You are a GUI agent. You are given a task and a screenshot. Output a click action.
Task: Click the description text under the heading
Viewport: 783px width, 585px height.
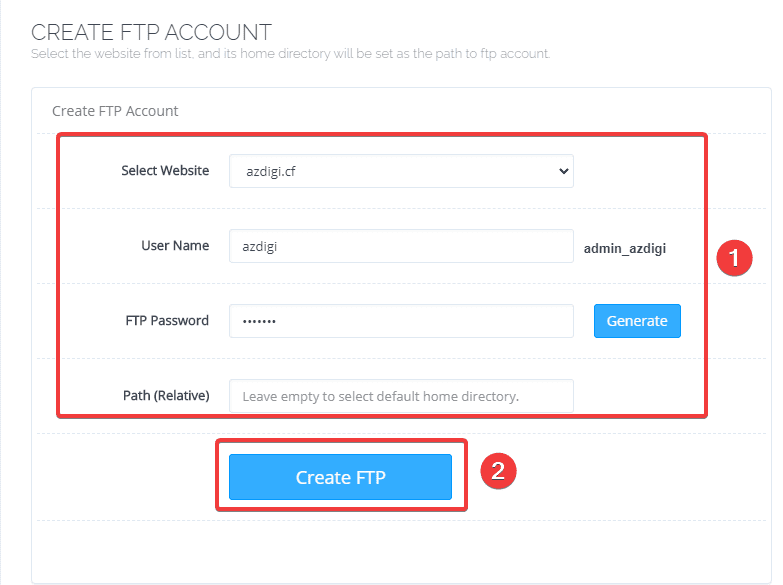[290, 53]
